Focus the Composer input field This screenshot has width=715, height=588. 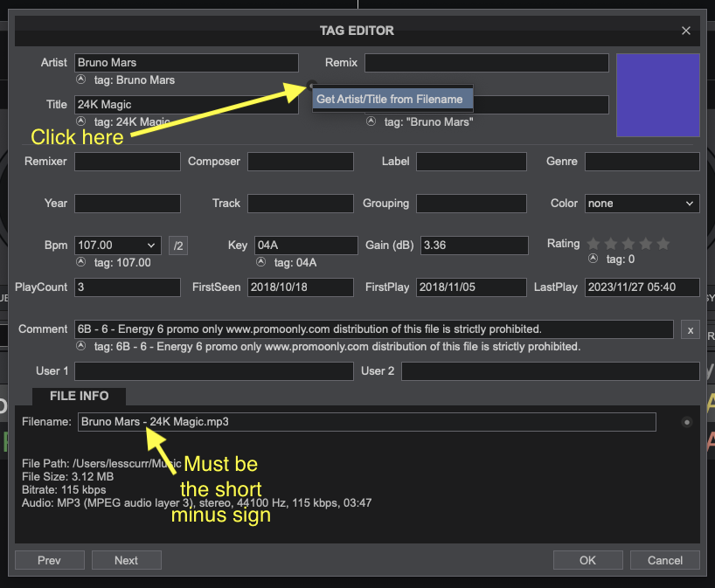301,162
